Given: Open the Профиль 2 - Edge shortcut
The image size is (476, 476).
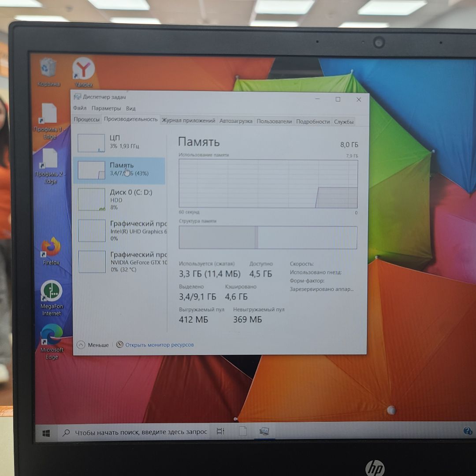Looking at the screenshot, I should click(x=50, y=160).
